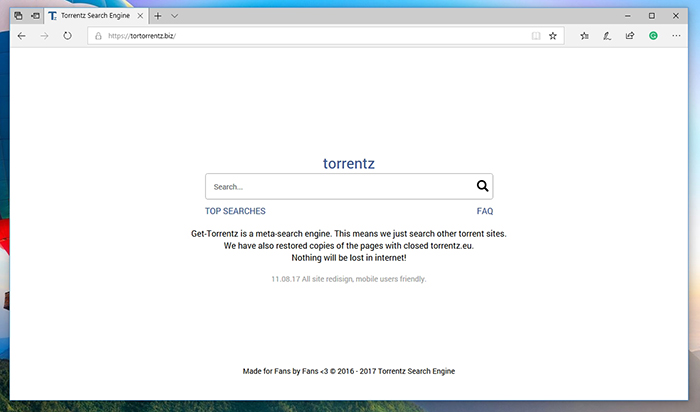Click the 11.08.17 site redesign note
700x412 pixels.
point(349,279)
